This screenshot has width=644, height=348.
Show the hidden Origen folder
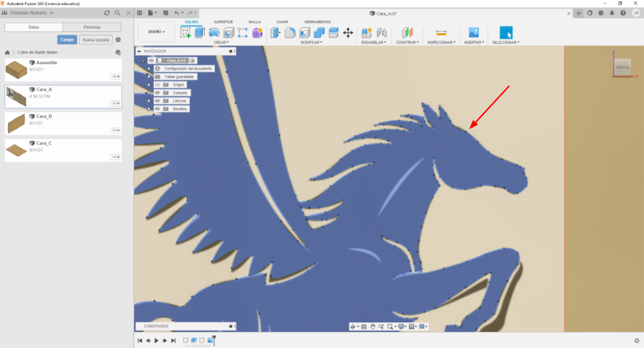[x=158, y=85]
